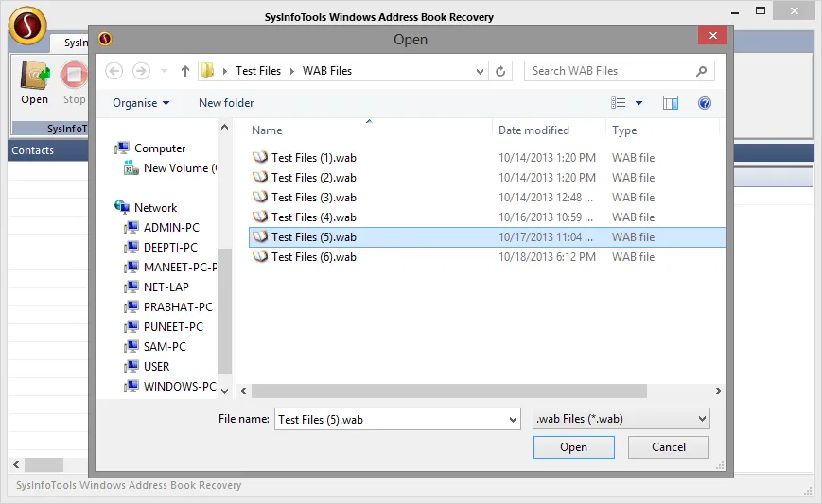Image resolution: width=822 pixels, height=504 pixels.
Task: Click the WAB Files breadcrumb segment
Action: 327,71
